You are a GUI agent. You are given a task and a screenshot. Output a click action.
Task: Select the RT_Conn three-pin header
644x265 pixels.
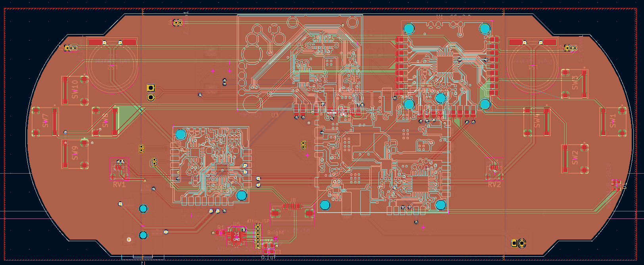pos(571,48)
